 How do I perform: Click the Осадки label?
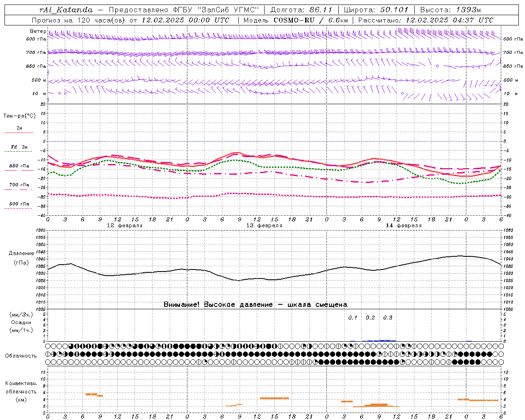pos(21,322)
